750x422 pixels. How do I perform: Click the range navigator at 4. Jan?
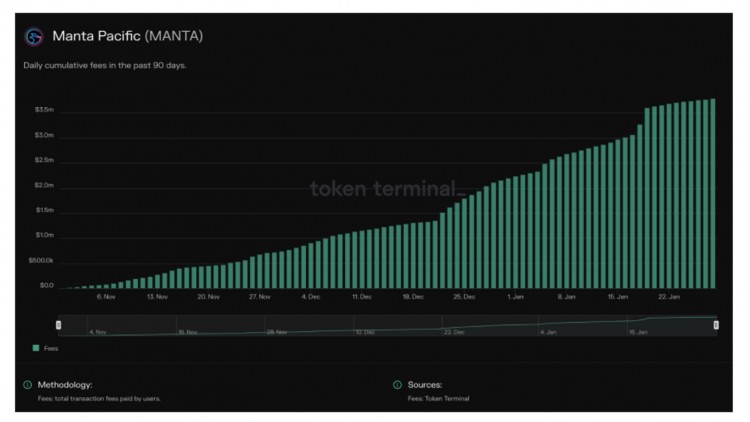click(548, 332)
